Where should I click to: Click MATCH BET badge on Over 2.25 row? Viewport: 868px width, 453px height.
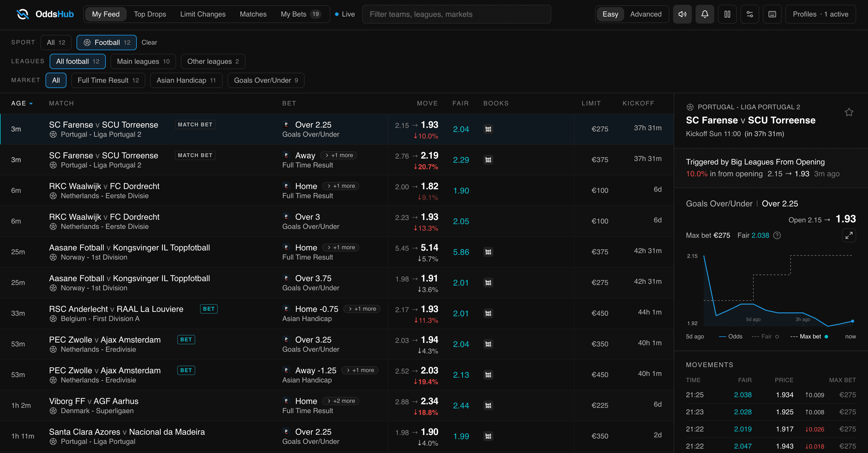tap(195, 125)
